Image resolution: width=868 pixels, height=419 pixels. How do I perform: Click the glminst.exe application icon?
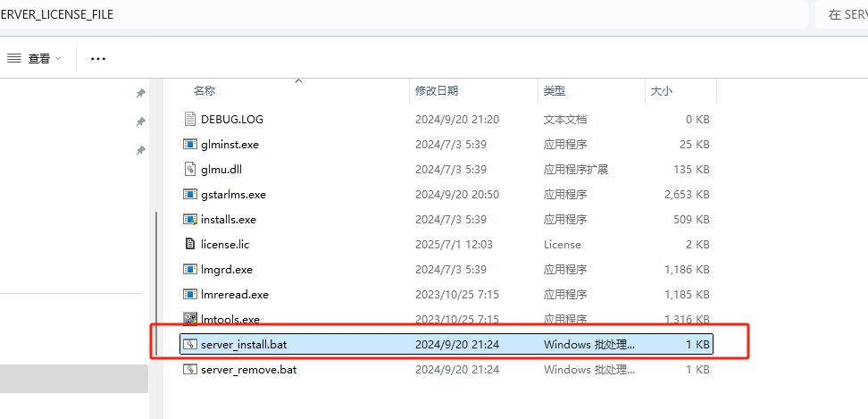click(190, 145)
